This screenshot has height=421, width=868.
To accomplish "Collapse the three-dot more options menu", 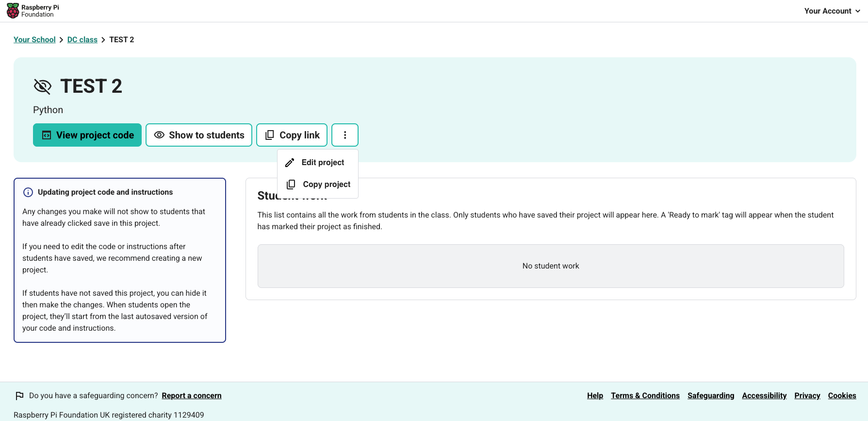I will click(345, 135).
